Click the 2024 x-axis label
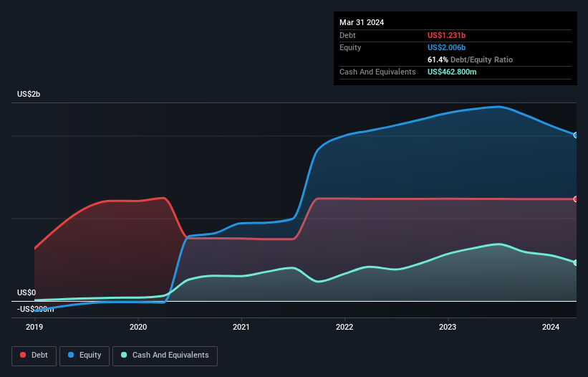 [x=551, y=327]
